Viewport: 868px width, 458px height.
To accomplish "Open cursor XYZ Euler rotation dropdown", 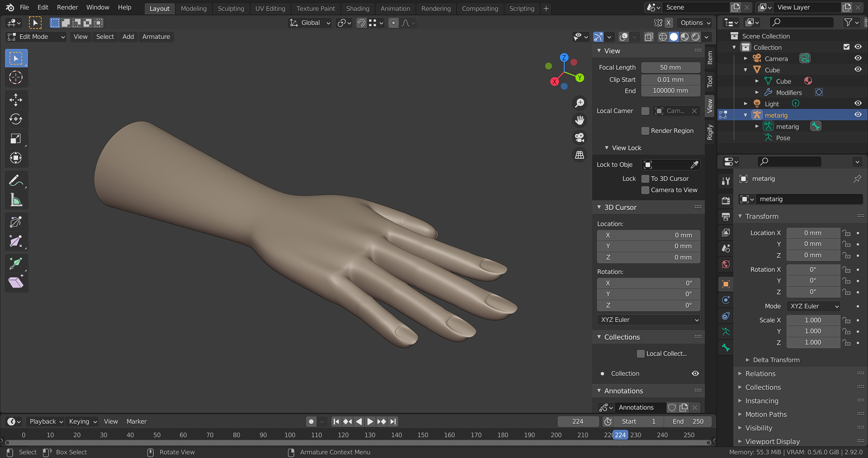I will point(649,320).
